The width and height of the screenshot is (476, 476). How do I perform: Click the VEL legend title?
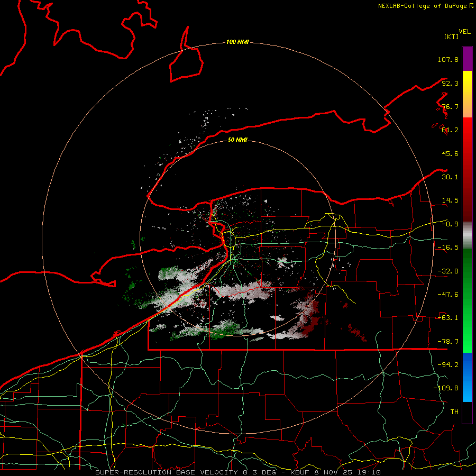pos(465,32)
